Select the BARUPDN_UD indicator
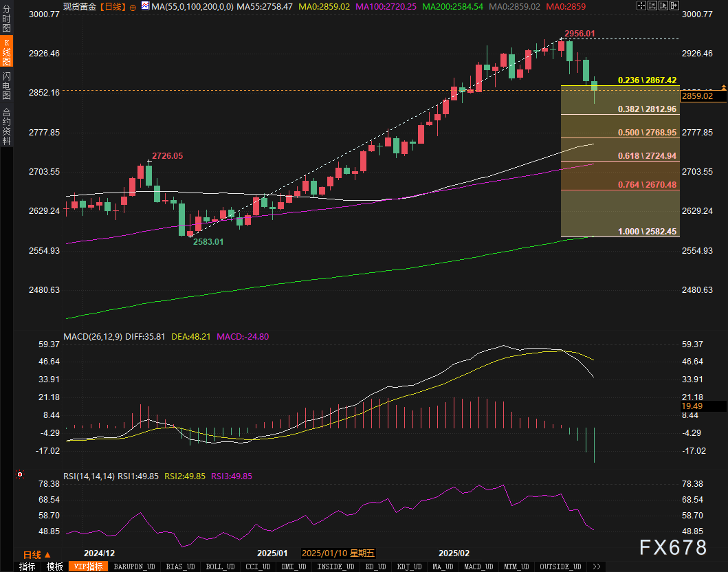The image size is (728, 572). pyautogui.click(x=135, y=566)
